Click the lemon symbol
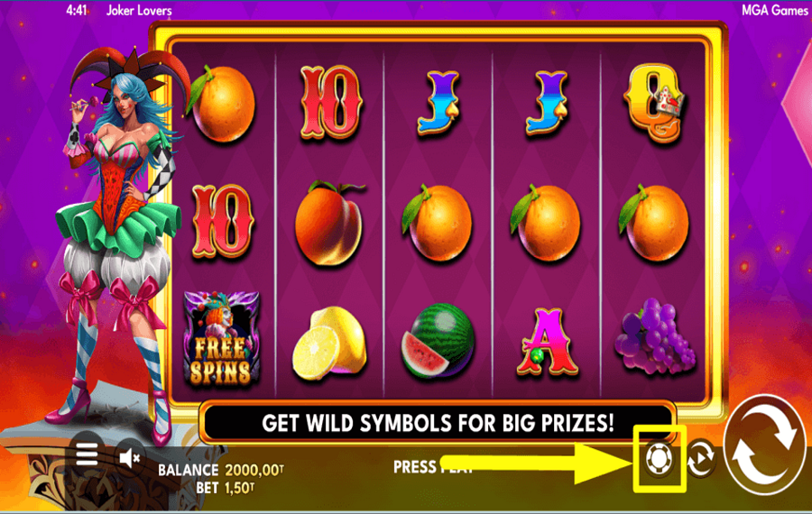 pos(329,343)
